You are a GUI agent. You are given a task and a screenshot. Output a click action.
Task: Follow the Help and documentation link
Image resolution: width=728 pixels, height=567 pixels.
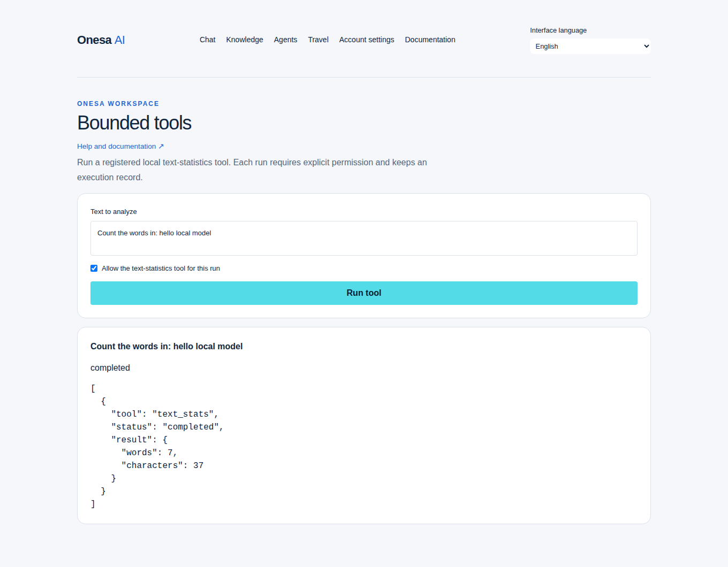coord(120,146)
